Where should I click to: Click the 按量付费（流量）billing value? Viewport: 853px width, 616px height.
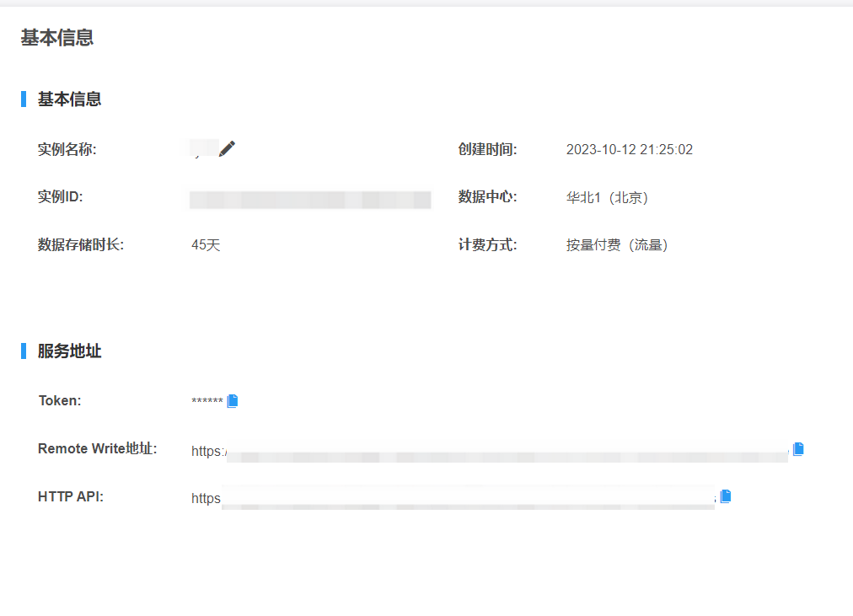coord(617,245)
